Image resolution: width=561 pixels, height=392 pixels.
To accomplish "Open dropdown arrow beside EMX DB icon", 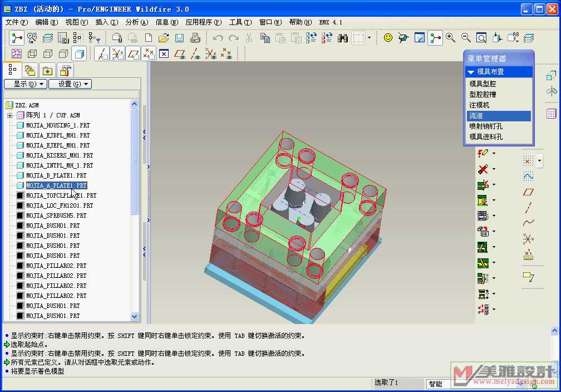I will (494, 232).
